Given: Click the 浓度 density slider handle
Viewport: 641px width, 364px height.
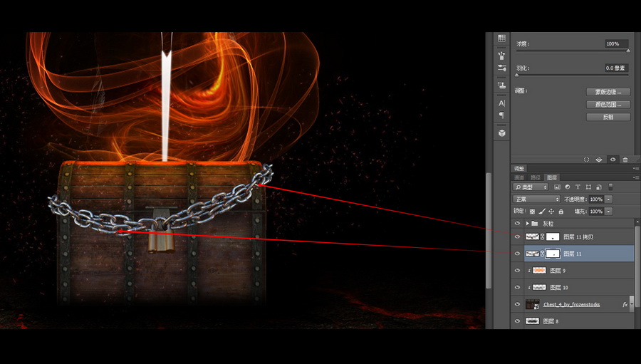Looking at the screenshot, I should point(628,51).
